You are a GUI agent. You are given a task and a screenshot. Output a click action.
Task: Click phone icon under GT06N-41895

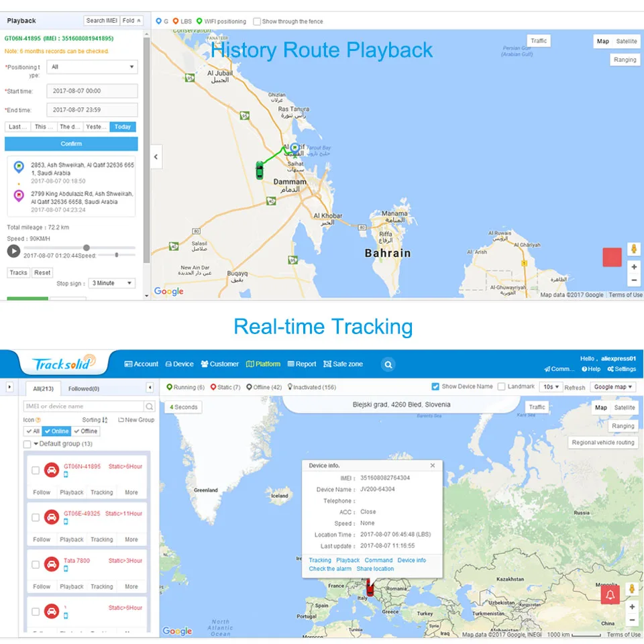66,474
